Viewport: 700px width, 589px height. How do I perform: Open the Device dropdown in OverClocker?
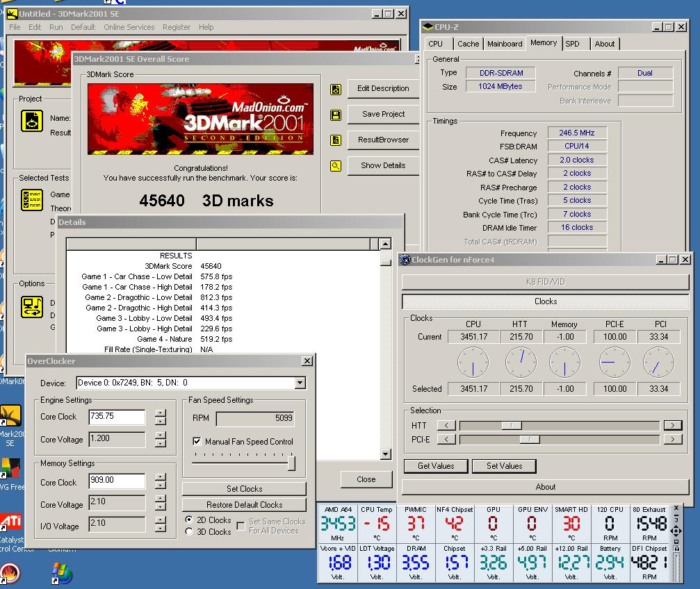(x=300, y=383)
